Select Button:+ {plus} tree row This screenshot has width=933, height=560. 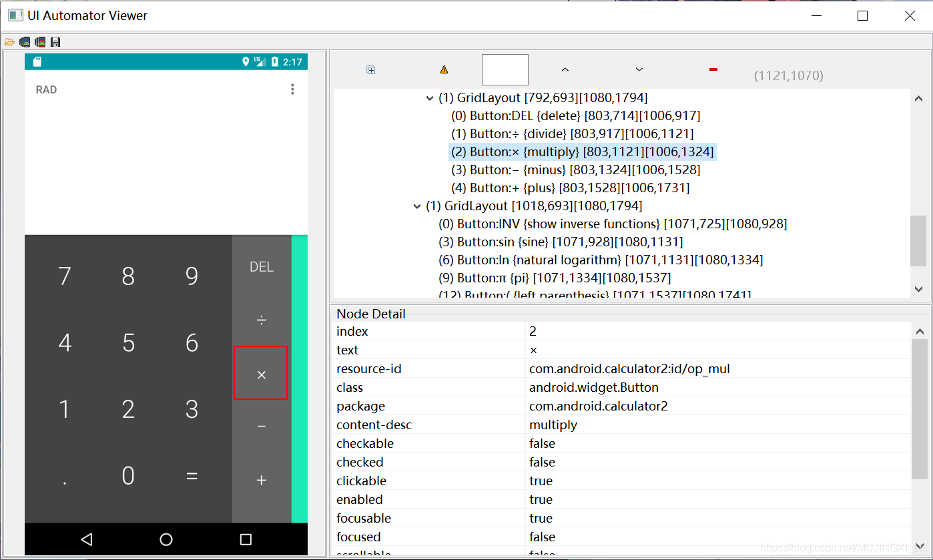pyautogui.click(x=571, y=188)
